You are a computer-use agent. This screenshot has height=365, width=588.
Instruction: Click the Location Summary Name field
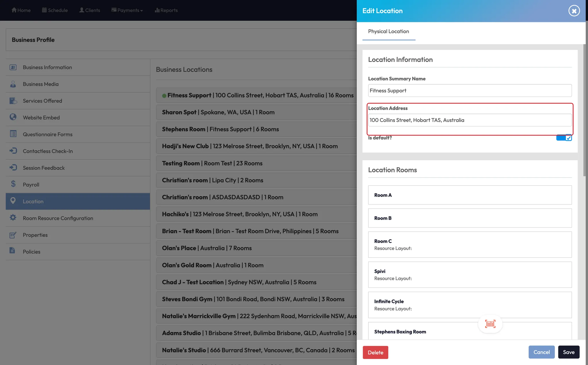(470, 91)
